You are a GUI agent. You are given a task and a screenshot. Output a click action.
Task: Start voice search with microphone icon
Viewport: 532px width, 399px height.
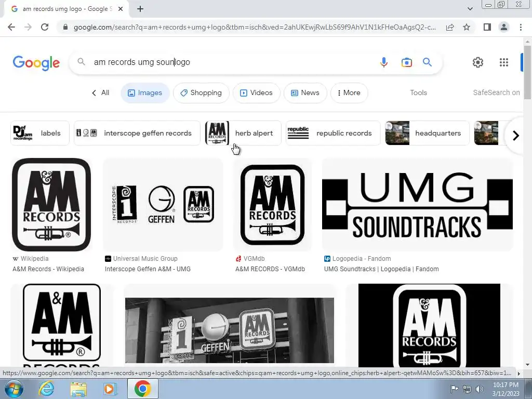tap(384, 62)
